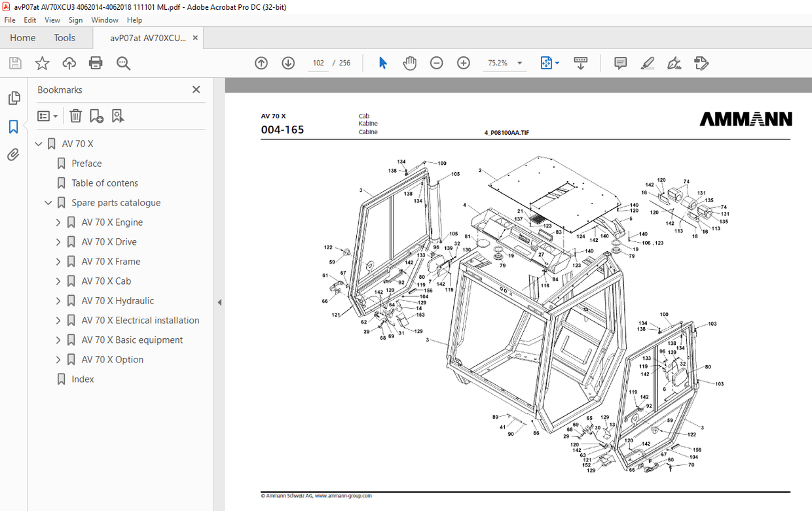812x511 pixels.
Task: Open the zoom percentage dropdown
Action: 519,63
